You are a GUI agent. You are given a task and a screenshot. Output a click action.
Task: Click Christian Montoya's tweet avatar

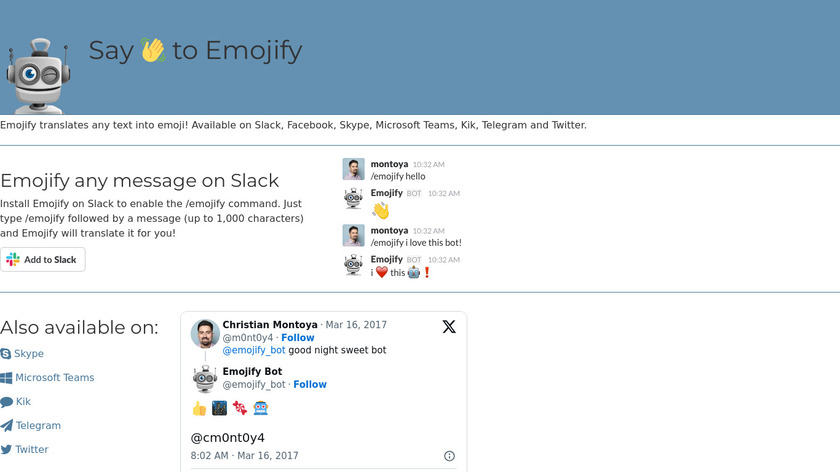[x=205, y=333]
